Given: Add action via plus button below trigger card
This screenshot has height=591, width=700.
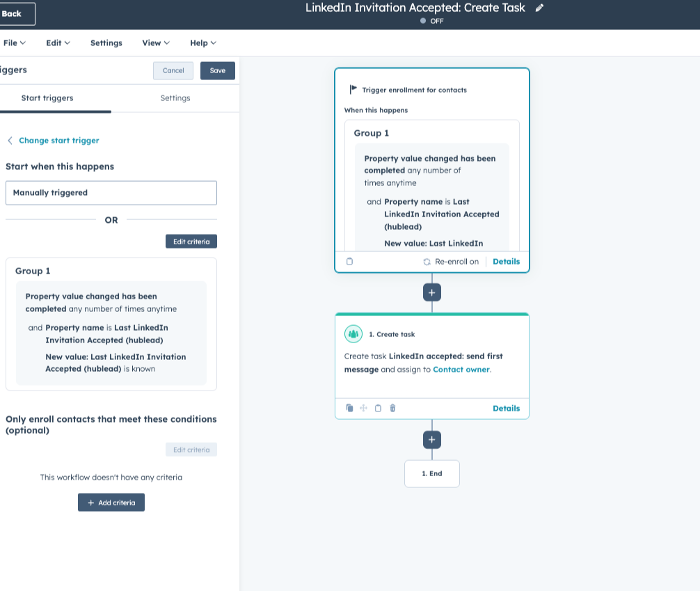Looking at the screenshot, I should coord(431,292).
